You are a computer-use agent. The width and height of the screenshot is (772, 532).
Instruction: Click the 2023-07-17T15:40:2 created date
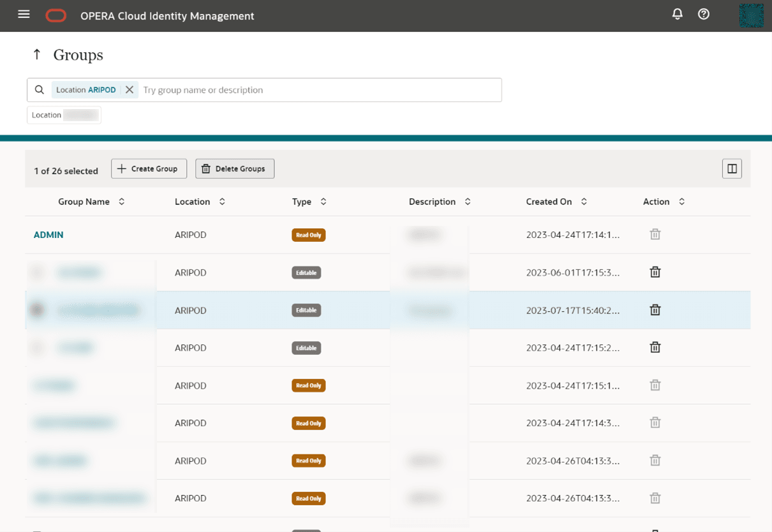(x=573, y=310)
